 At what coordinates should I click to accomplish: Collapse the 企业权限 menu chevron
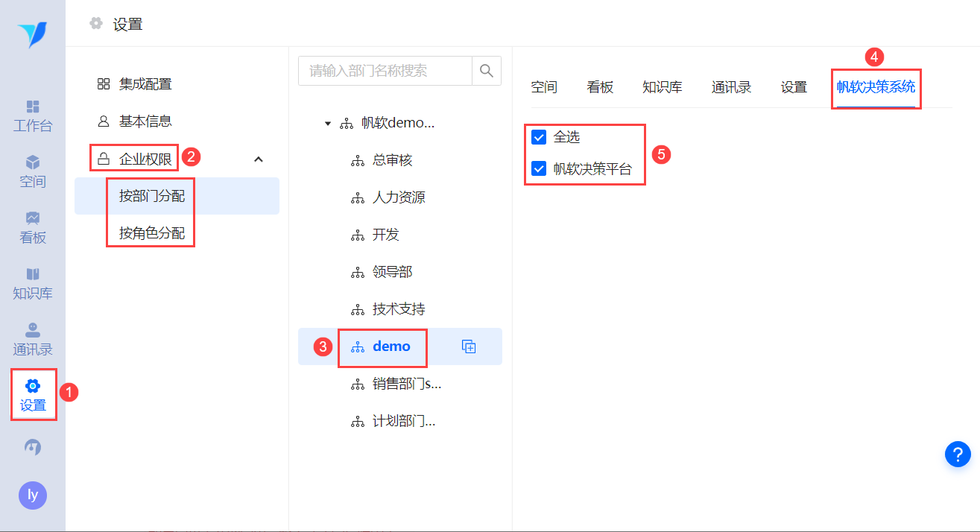[259, 159]
